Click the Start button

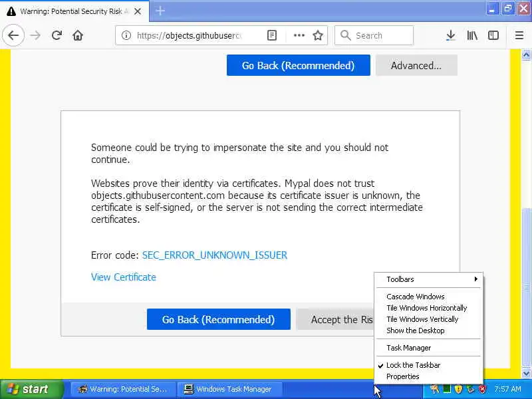[31, 389]
